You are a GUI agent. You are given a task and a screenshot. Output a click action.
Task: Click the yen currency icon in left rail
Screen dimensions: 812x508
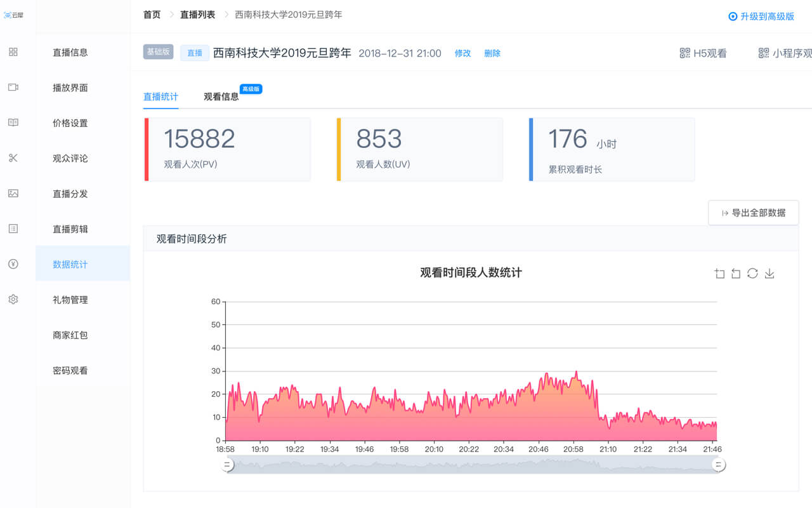(x=13, y=264)
